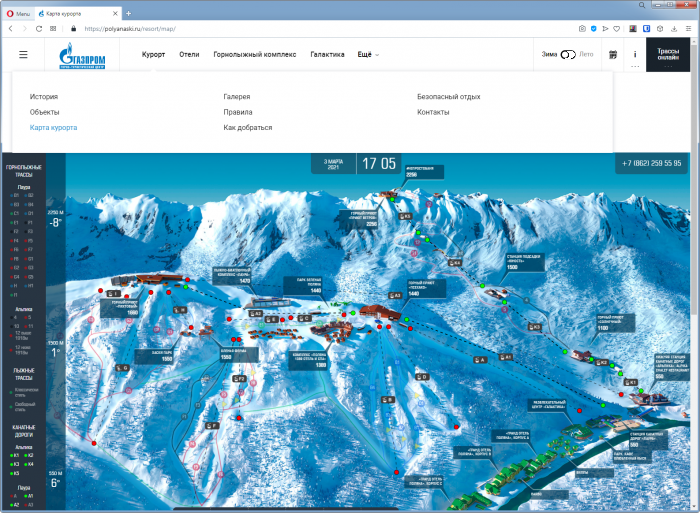The image size is (700, 513).
Task: Open the 'Как добраться' link
Action: coord(247,127)
